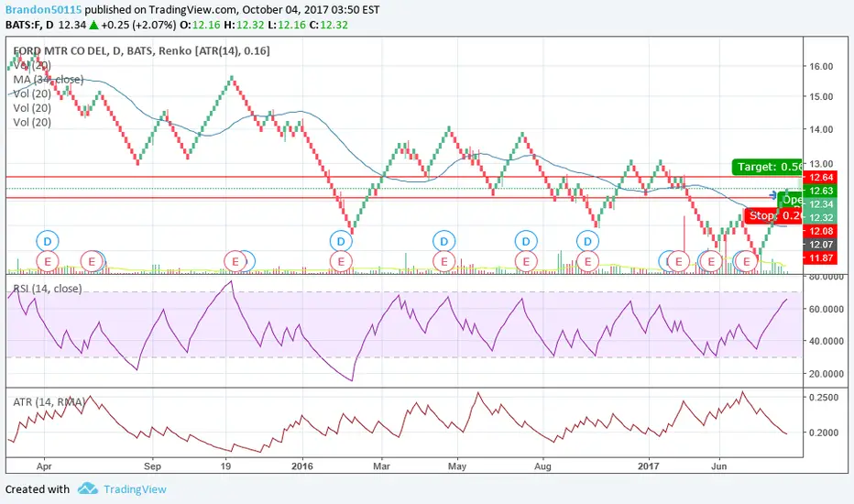Click the O:12.16 open value
Image resolution: width=854 pixels, height=504 pixels.
tap(200, 25)
